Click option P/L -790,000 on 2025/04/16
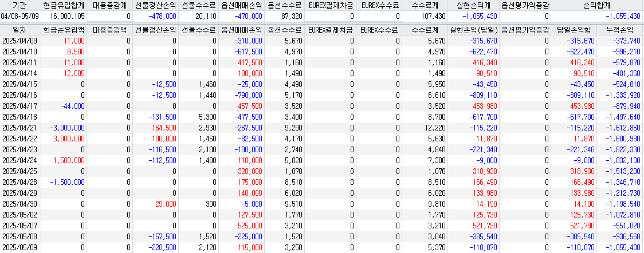644x253 pixels. (248, 95)
